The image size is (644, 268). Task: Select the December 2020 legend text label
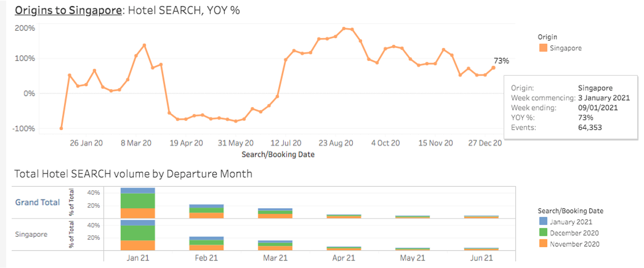pos(574,233)
